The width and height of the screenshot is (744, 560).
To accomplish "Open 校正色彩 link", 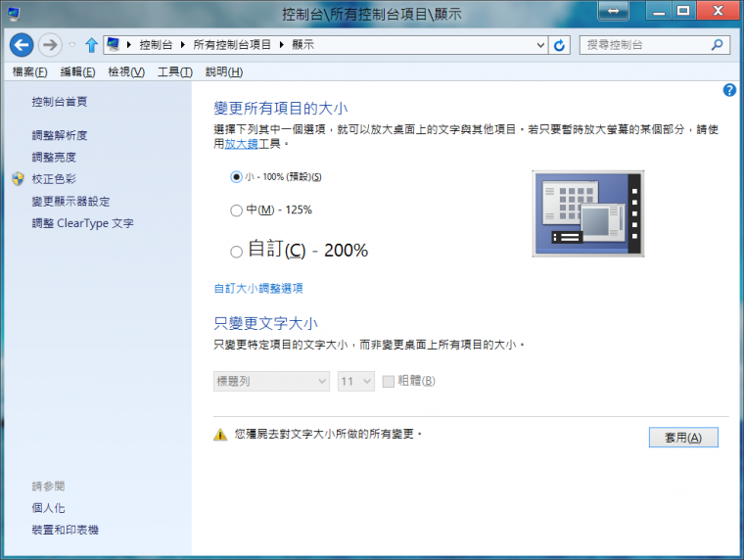I will [x=54, y=179].
